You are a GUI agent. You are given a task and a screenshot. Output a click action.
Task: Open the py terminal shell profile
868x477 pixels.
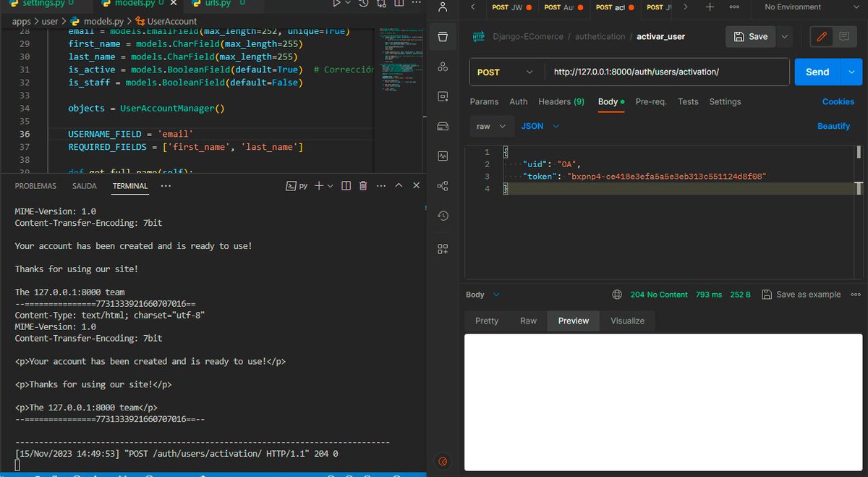297,186
